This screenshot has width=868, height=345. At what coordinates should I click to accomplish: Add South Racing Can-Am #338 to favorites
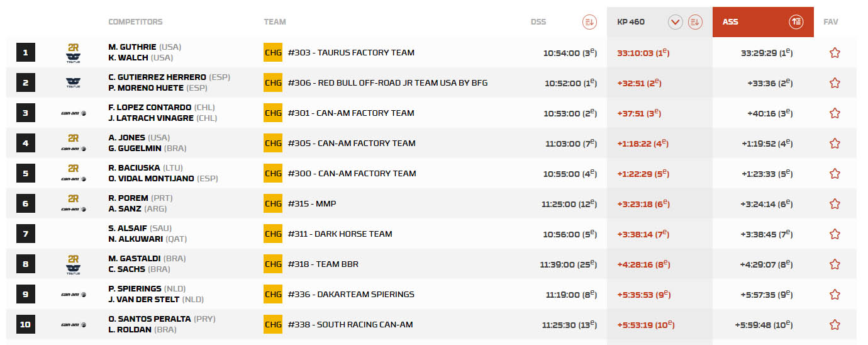pos(835,325)
